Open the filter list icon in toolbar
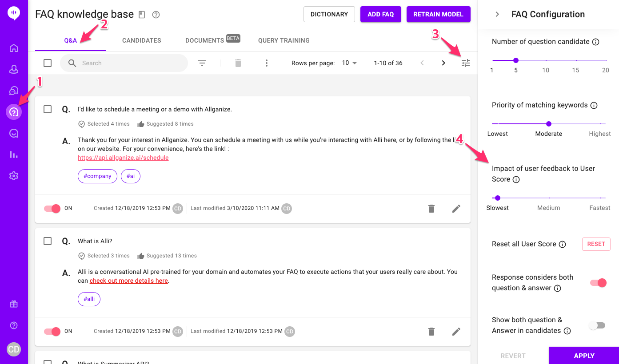 click(x=202, y=63)
